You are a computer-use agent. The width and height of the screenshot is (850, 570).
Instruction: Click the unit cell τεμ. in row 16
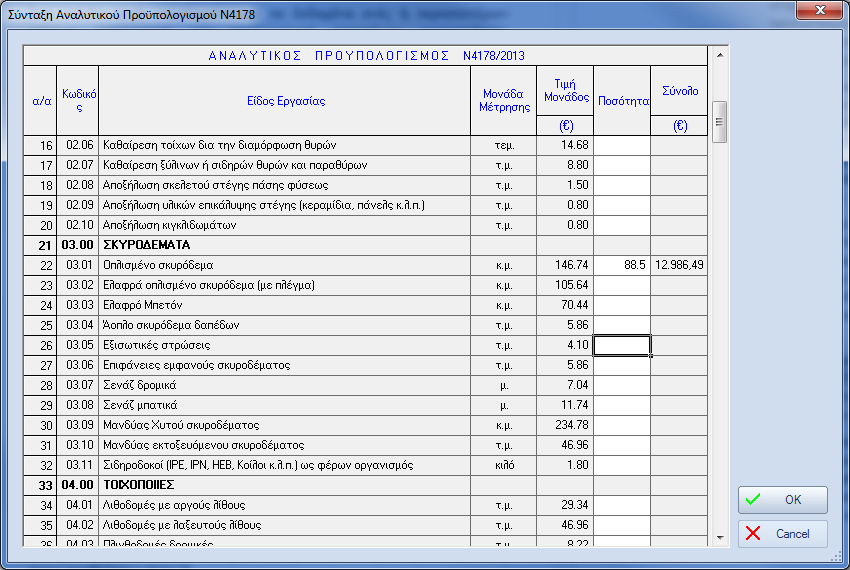pos(504,145)
